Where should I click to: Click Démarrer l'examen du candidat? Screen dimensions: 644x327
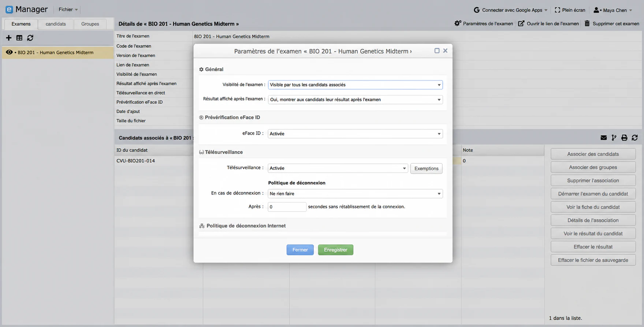[593, 194]
